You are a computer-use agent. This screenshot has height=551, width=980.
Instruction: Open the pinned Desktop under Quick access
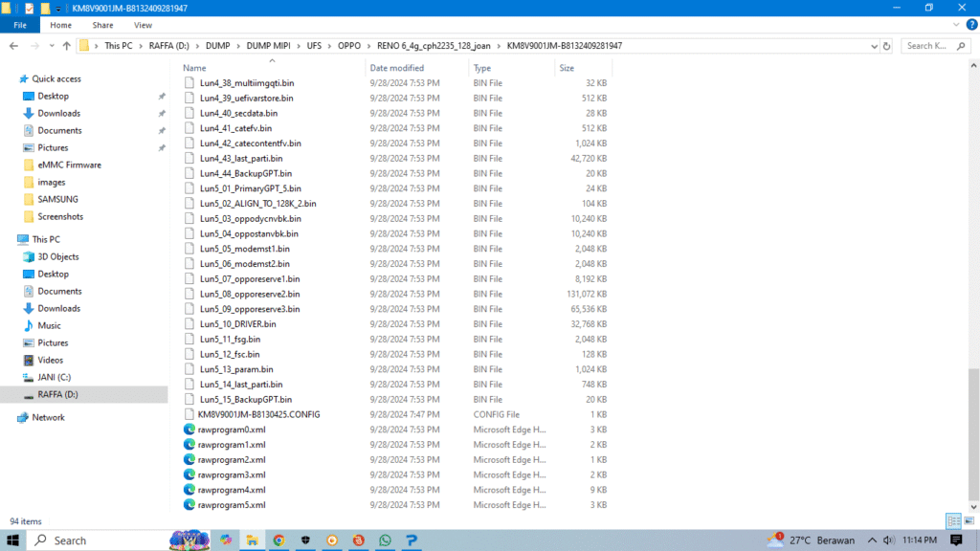click(x=54, y=97)
